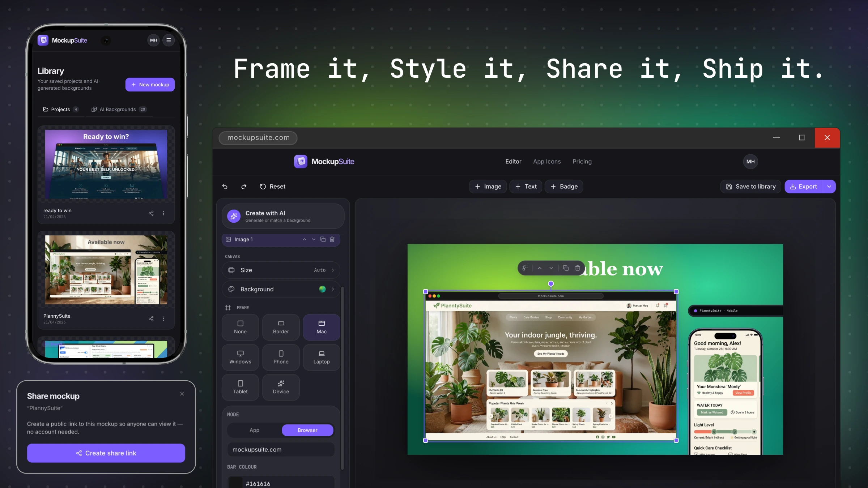This screenshot has height=488, width=868.
Task: Click move up arrow in canvas floating toolbar
Action: click(540, 268)
